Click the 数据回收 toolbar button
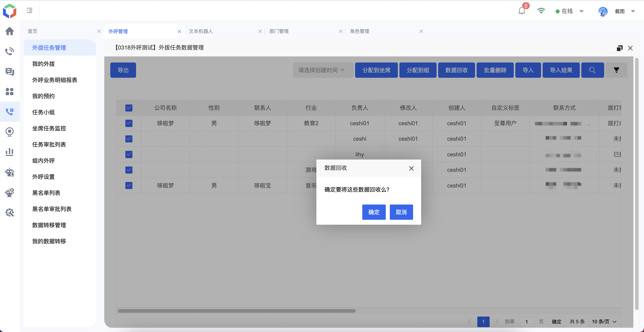This screenshot has height=332, width=644. click(456, 70)
